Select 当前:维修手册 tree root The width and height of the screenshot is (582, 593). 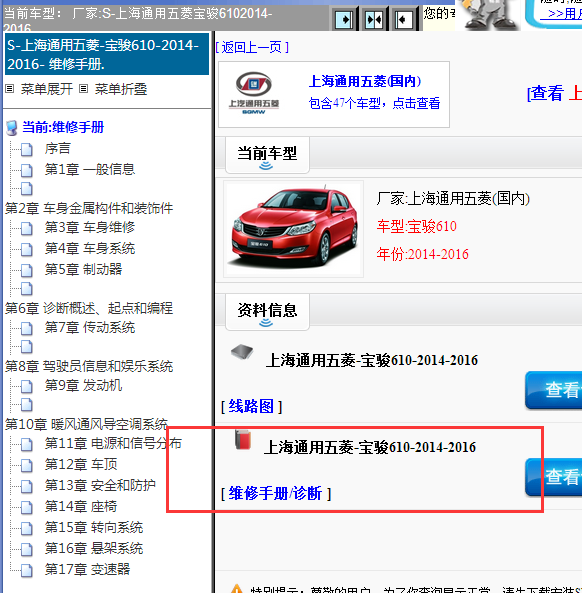[63, 127]
